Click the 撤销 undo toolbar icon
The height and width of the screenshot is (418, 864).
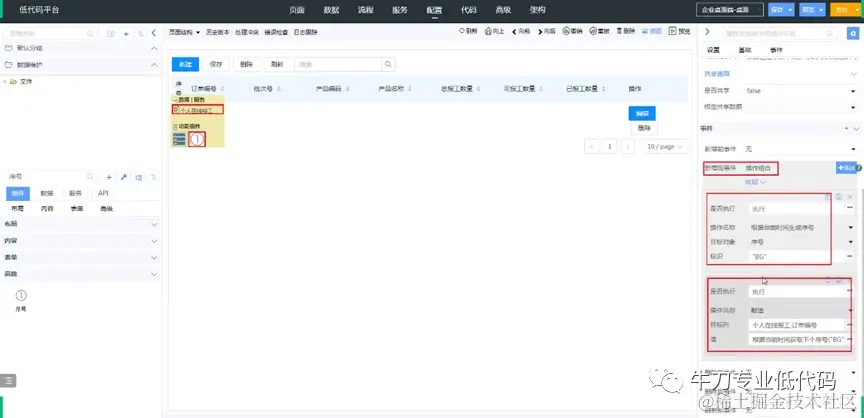[566, 31]
